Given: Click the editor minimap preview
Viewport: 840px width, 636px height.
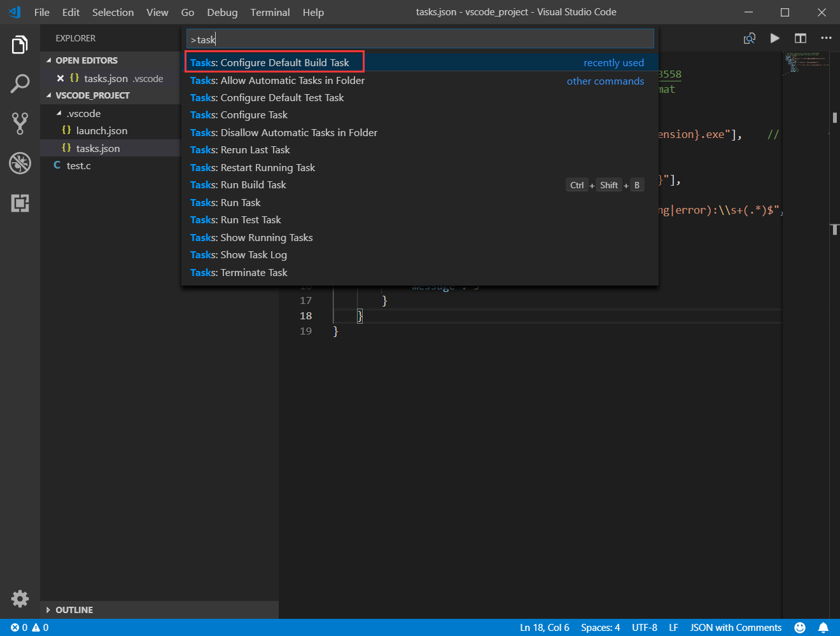Looking at the screenshot, I should click(806, 64).
